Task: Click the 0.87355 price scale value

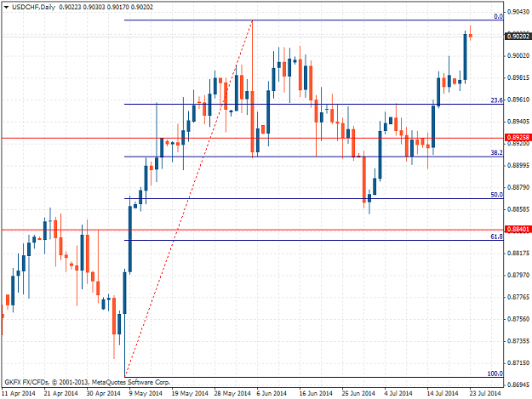Action: point(518,340)
